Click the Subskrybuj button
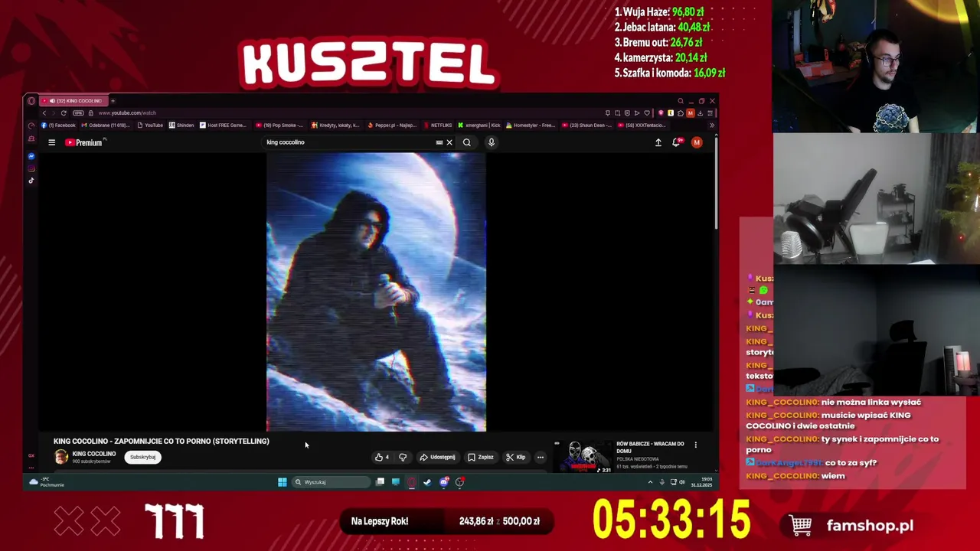The image size is (980, 551). click(x=142, y=458)
